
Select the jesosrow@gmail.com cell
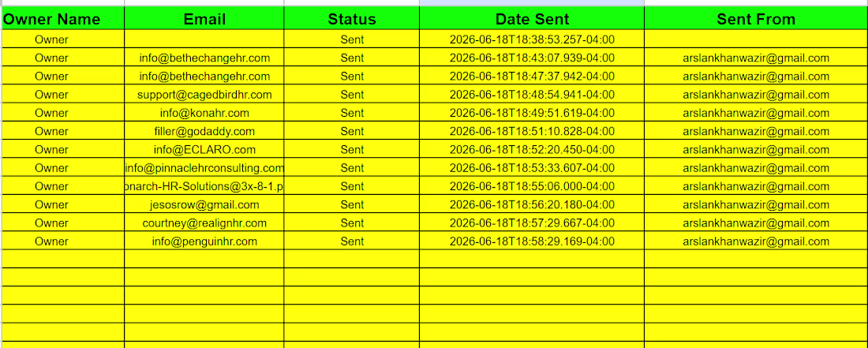(204, 204)
